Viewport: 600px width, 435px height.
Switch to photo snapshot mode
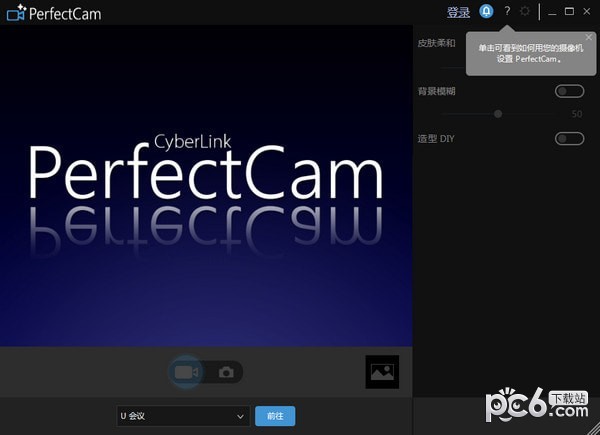[x=226, y=372]
